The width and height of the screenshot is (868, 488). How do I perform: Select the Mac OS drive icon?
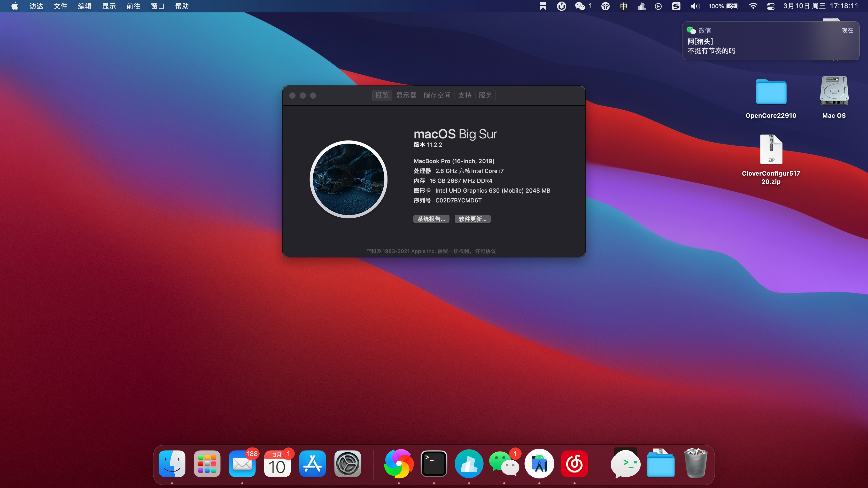(834, 98)
